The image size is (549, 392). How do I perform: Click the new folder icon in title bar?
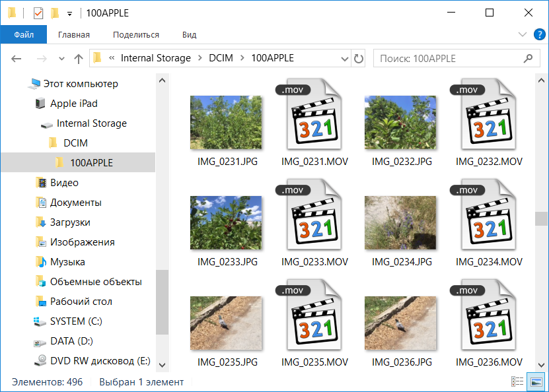point(55,13)
